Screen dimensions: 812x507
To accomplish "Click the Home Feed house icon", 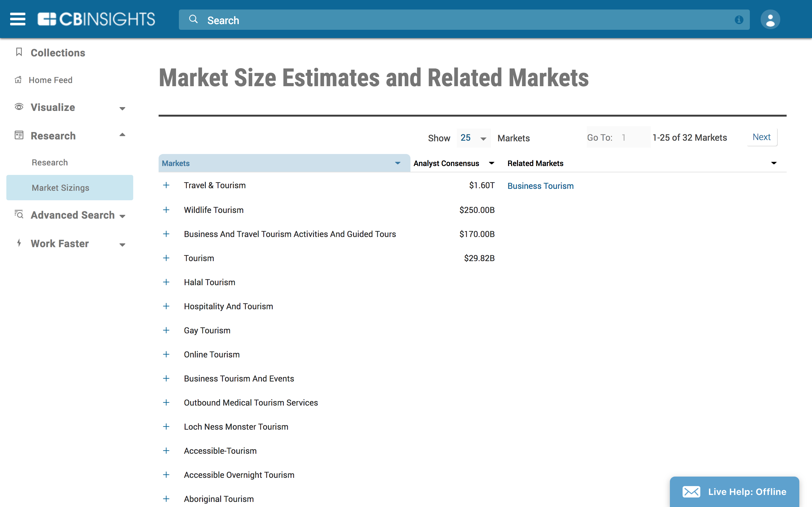I will click(x=18, y=80).
